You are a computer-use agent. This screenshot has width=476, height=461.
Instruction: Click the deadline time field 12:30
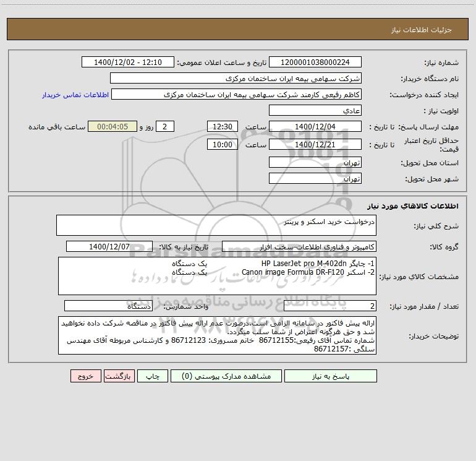point(222,126)
